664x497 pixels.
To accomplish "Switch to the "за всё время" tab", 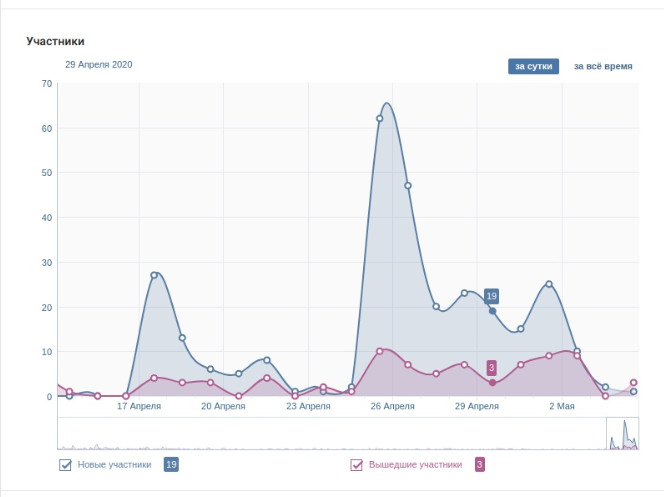I will (x=602, y=66).
